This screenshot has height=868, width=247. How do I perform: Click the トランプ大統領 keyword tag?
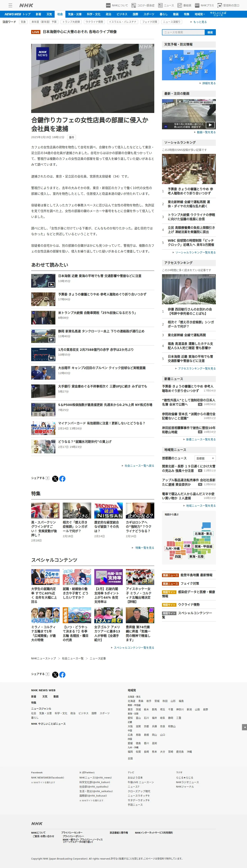tap(71, 22)
